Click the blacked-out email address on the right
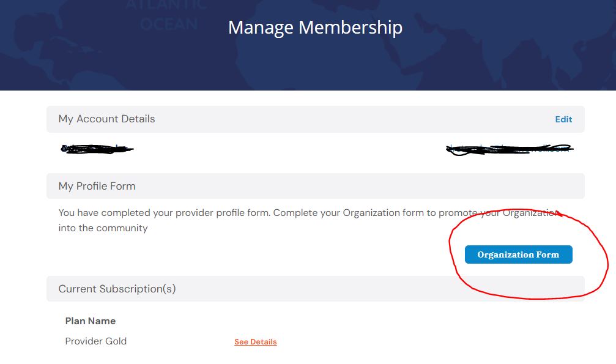The width and height of the screenshot is (616, 364). pos(509,149)
